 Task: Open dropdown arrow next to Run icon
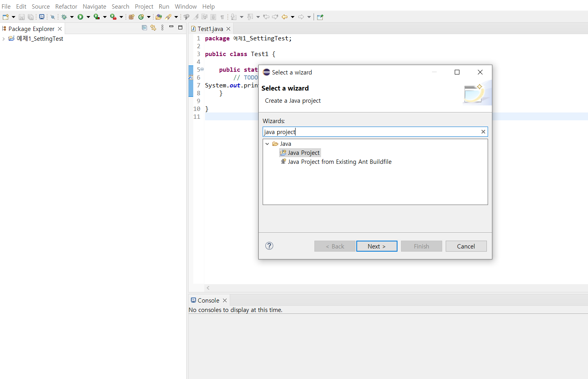[88, 17]
